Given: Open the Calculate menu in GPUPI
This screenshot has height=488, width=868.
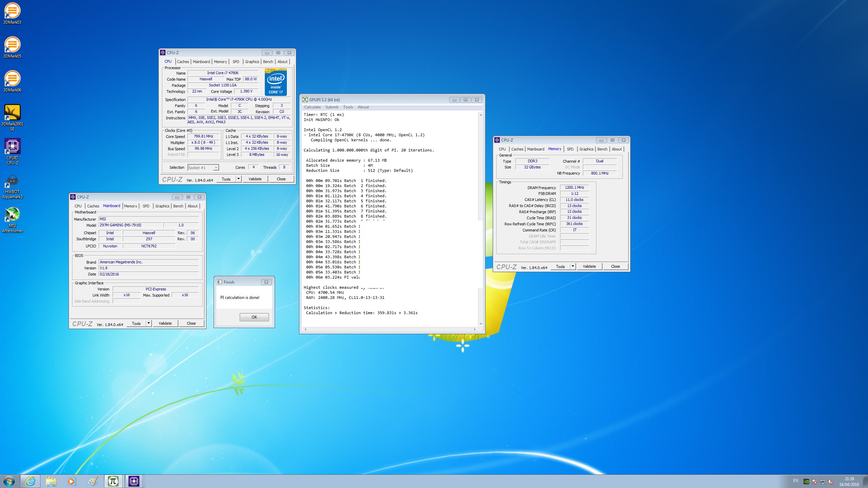Looking at the screenshot, I should point(312,107).
